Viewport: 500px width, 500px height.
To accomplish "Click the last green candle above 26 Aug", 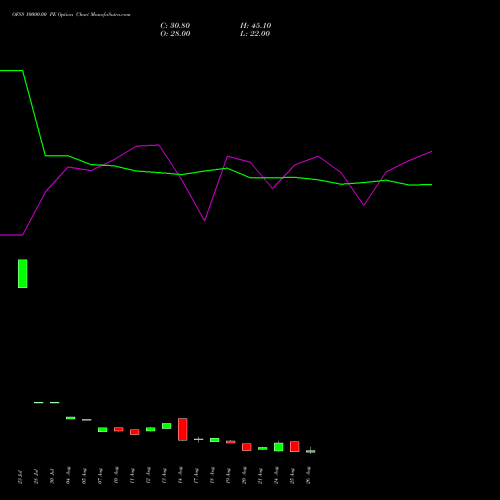I will pyautogui.click(x=311, y=451).
